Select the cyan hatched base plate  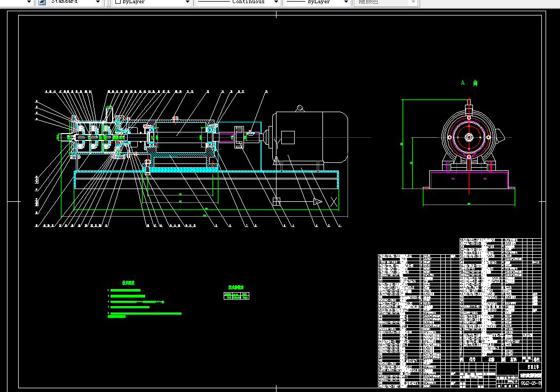[206, 172]
